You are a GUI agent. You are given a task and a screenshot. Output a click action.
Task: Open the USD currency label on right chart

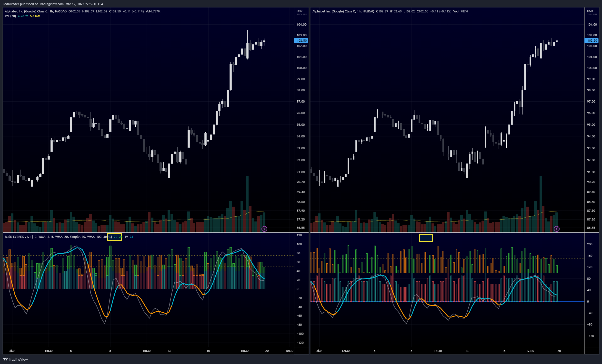(x=590, y=11)
